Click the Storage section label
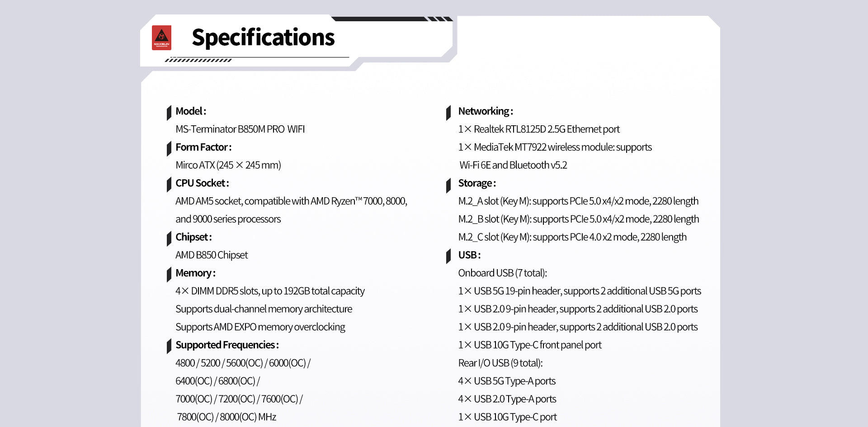Screen dimensions: 868x427 476,183
